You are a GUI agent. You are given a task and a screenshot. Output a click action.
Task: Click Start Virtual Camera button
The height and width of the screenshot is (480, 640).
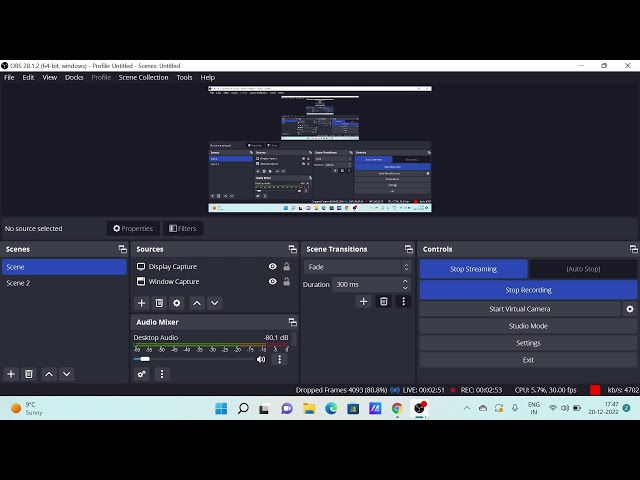[x=520, y=309]
